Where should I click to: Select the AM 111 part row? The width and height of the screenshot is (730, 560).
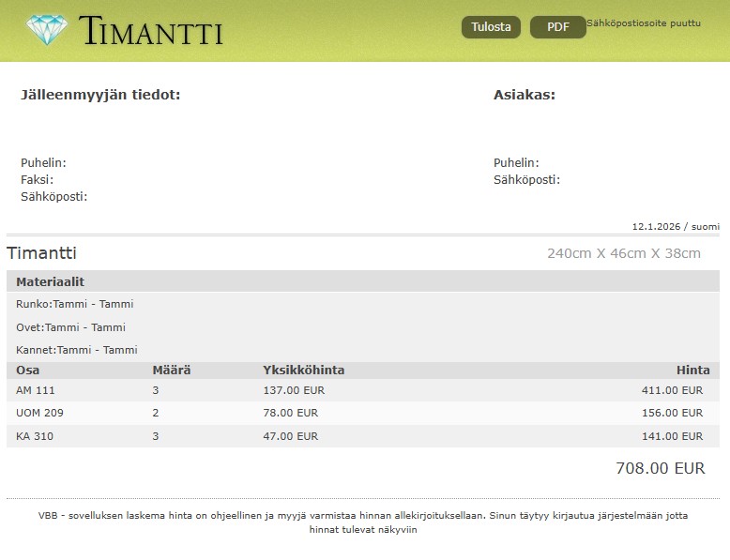pyautogui.click(x=38, y=390)
